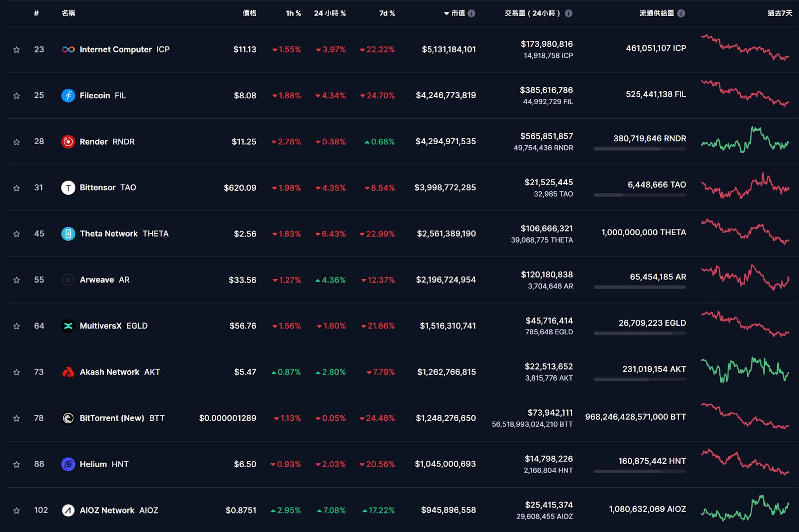Screen dimensions: 799x532
Task: Click the MultiversX X logo
Action: [68, 326]
